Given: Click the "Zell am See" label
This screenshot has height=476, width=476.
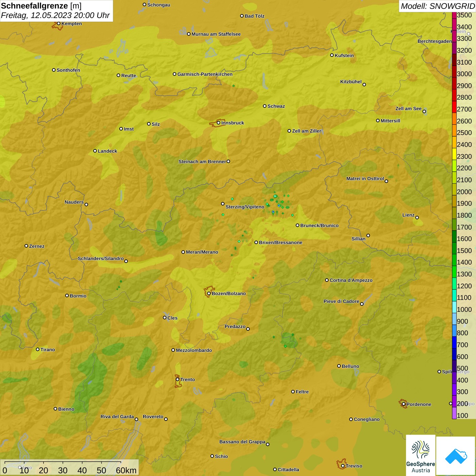Looking at the screenshot, I should 408,108.
